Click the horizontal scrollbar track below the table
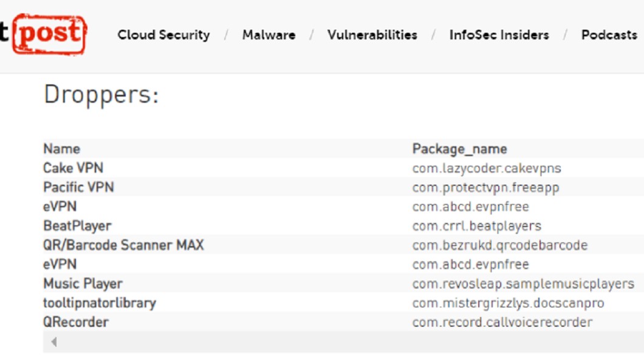The height and width of the screenshot is (362, 644). 343,341
